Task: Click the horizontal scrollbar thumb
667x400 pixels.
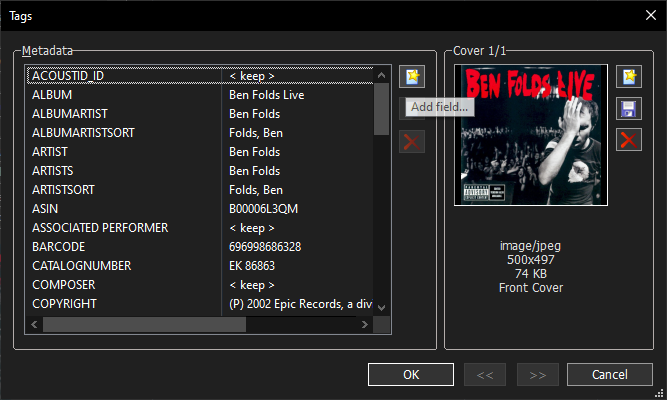Action: (x=144, y=325)
